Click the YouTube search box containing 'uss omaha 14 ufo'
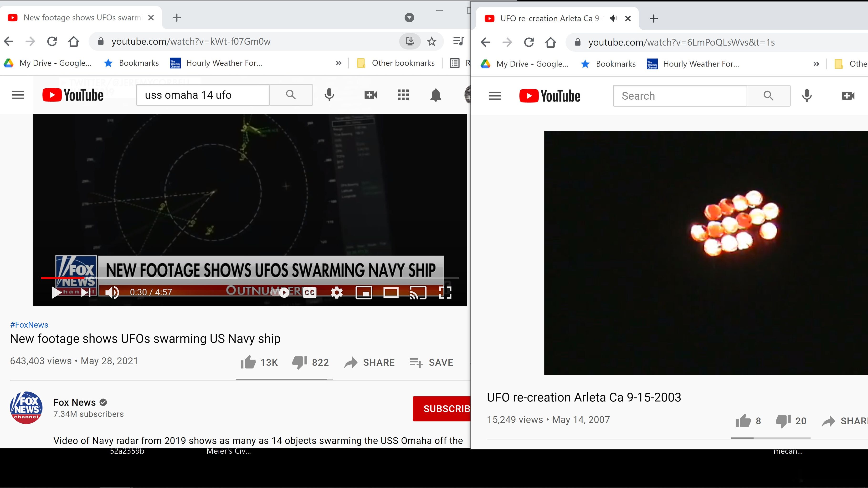The image size is (868, 488). (203, 95)
